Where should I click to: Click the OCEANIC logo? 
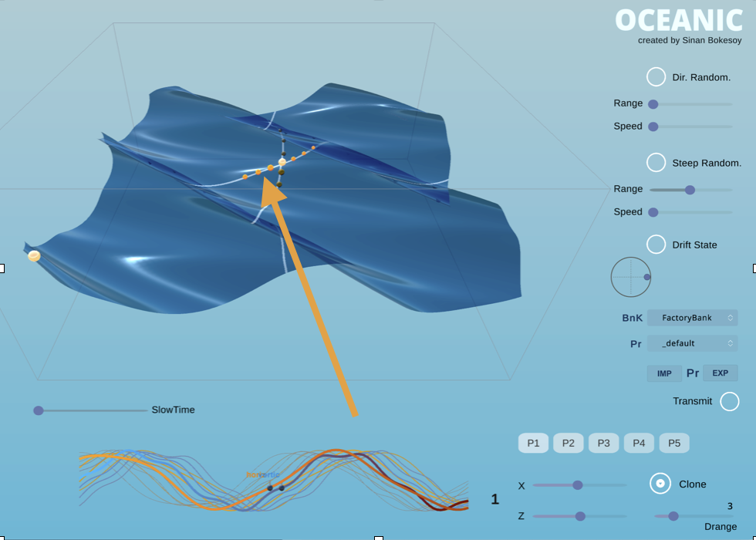[679, 21]
